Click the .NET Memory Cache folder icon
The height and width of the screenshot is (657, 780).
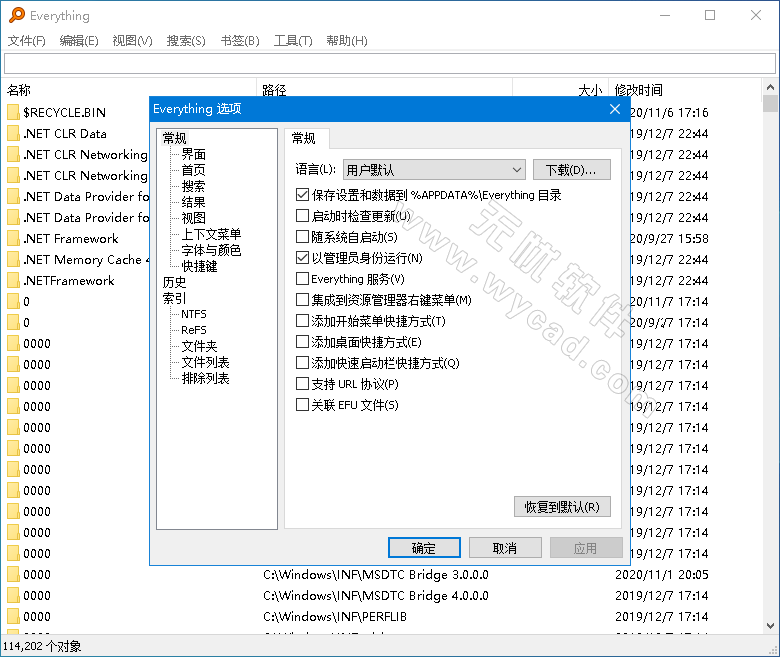pyautogui.click(x=13, y=260)
